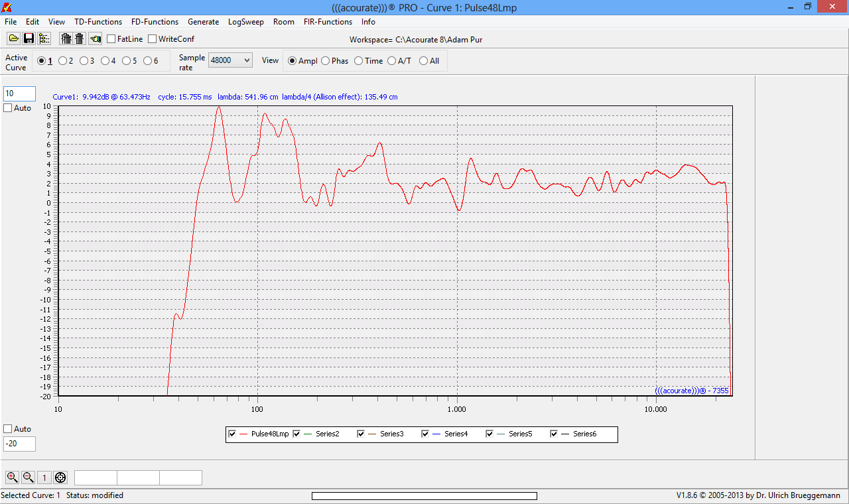This screenshot has height=504, width=849.
Task: Open the TD-Functions menu
Action: point(98,22)
